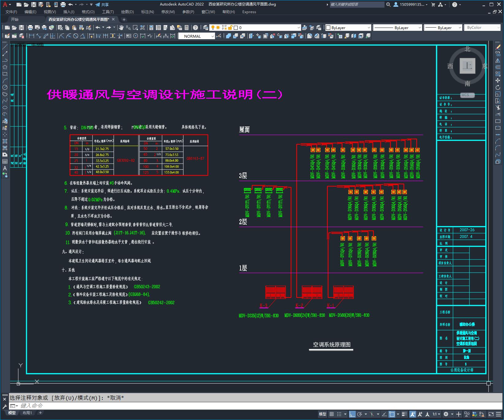
Task: Select the Angular dimension tool
Action: click(82, 36)
